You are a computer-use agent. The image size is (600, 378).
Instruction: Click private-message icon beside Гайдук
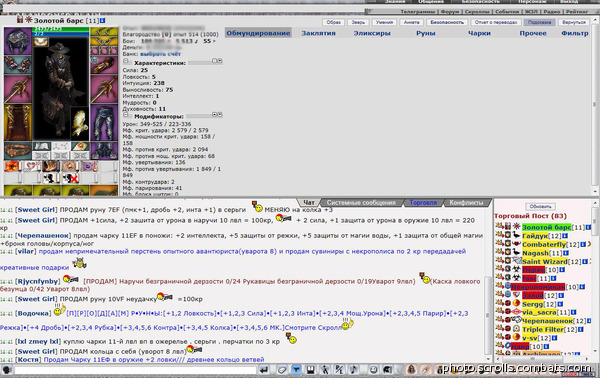(x=499, y=235)
